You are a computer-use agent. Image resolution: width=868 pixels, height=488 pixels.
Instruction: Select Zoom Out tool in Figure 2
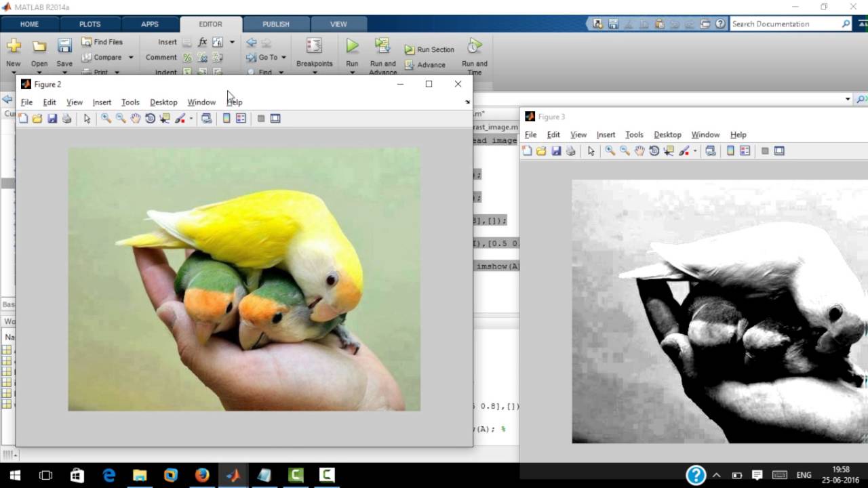121,119
